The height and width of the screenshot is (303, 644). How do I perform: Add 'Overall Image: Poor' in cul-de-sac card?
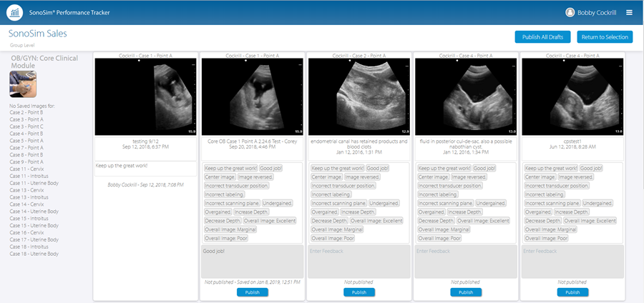tap(439, 238)
